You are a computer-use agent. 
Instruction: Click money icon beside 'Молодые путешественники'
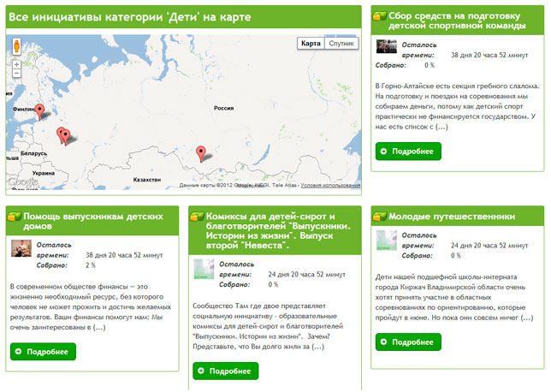click(381, 217)
